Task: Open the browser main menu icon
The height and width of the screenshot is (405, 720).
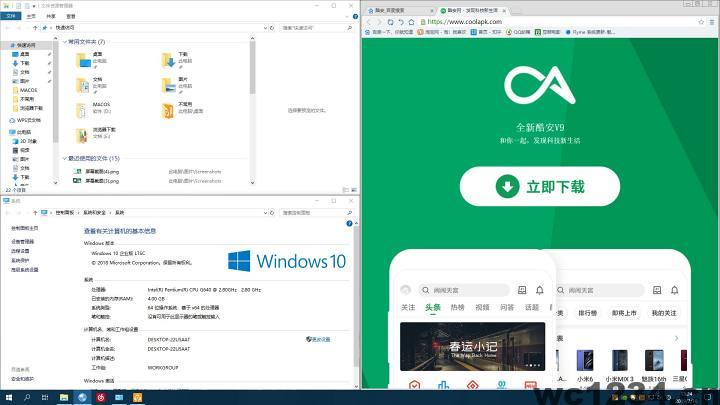Action: tap(712, 22)
